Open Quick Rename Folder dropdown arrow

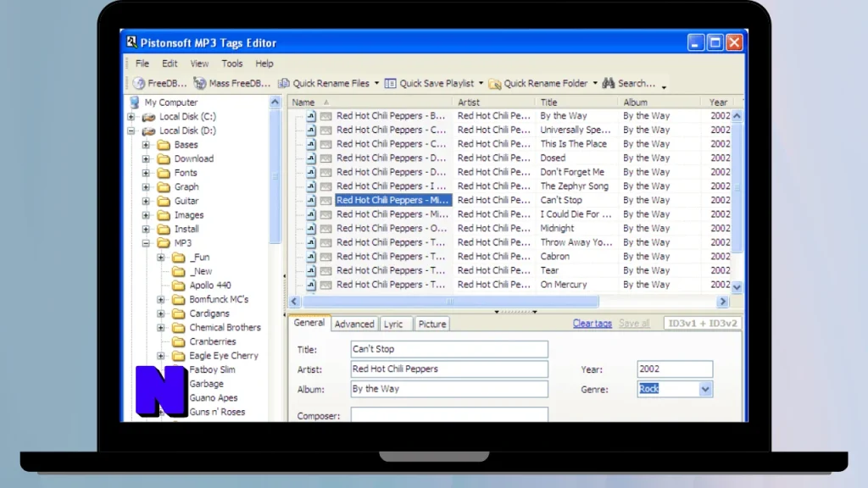[x=595, y=84]
